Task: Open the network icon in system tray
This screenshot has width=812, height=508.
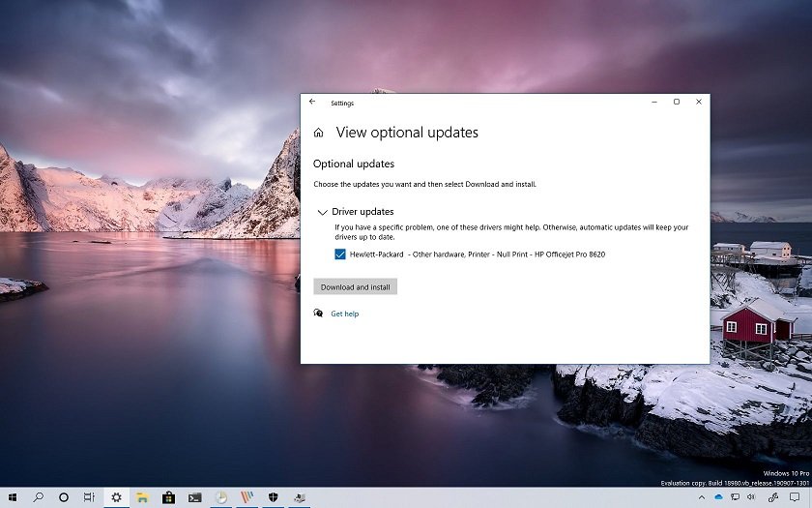Action: click(x=733, y=497)
